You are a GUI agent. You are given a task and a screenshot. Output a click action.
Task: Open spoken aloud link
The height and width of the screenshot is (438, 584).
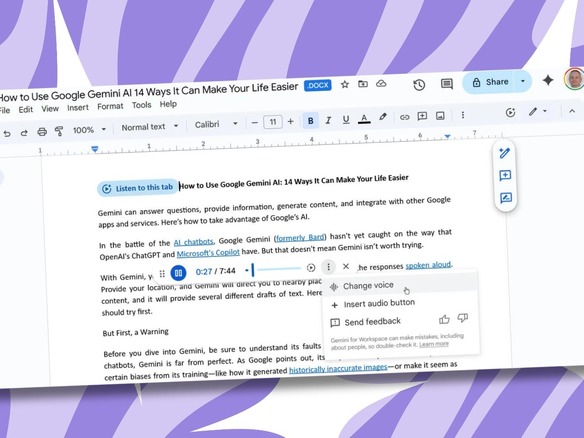428,265
